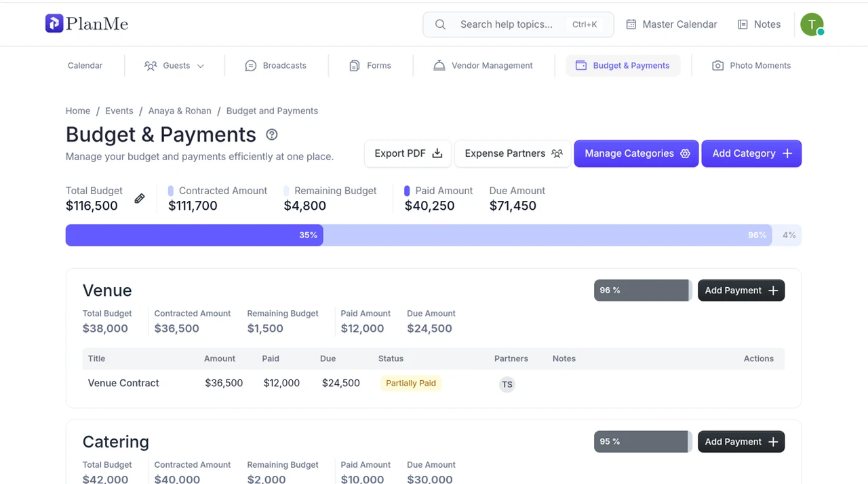This screenshot has width=868, height=484.
Task: Open the Photo Moments tab
Action: click(751, 66)
